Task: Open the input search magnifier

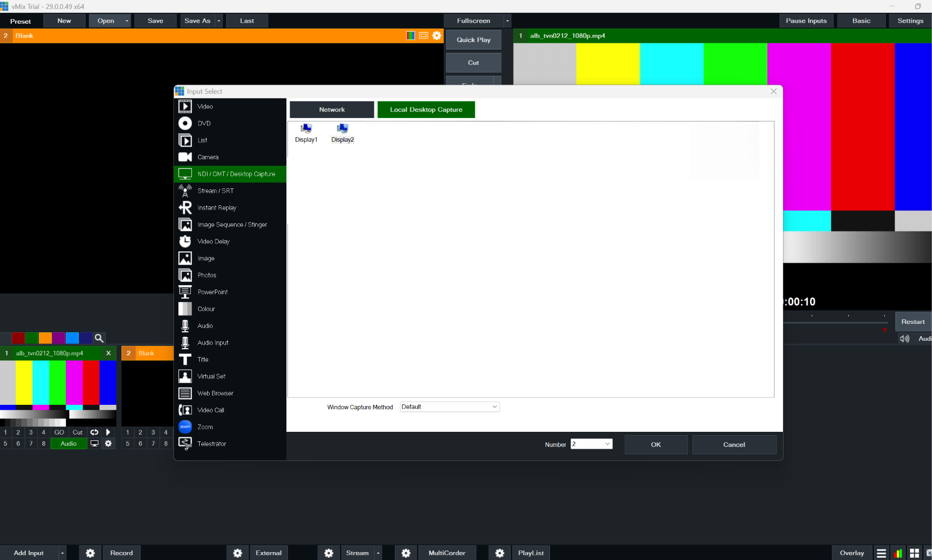Action: pos(99,338)
